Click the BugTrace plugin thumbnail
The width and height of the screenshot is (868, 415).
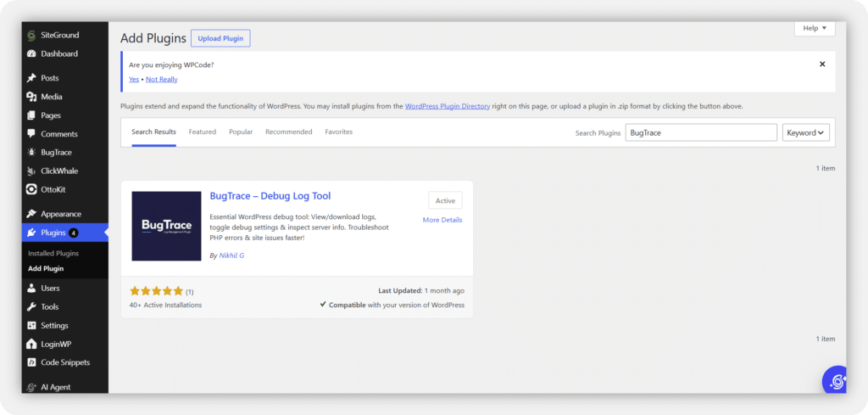click(166, 226)
